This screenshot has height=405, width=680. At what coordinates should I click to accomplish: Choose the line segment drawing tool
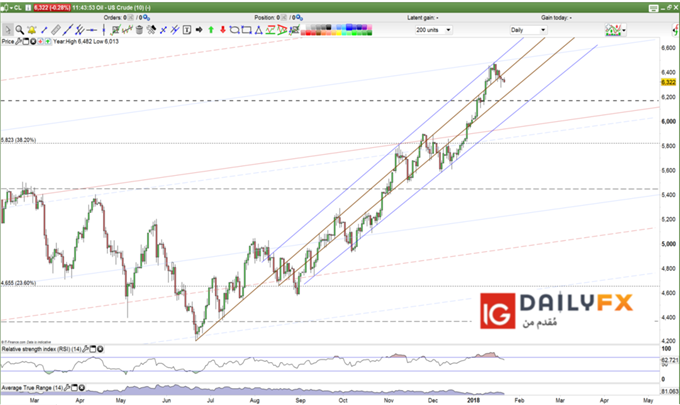pos(44,30)
